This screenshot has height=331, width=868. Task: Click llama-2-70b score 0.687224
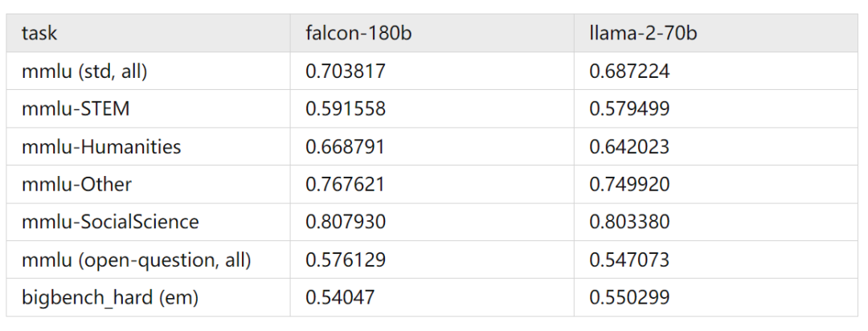coord(629,72)
